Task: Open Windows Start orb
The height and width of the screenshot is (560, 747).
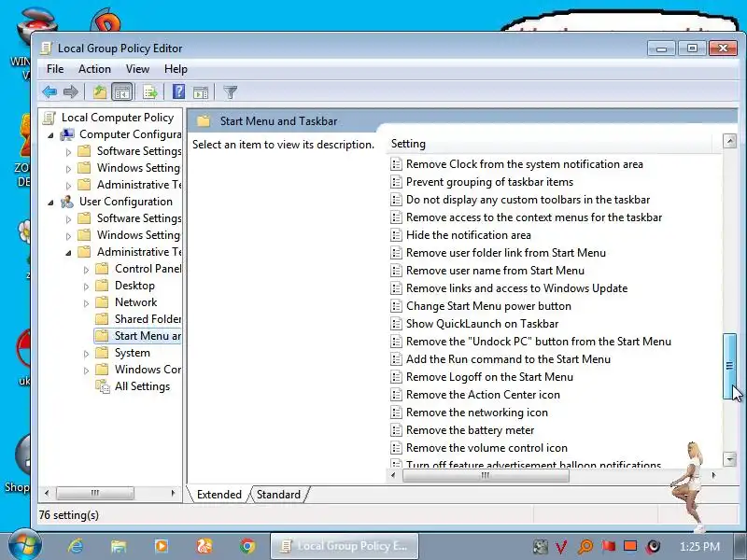Action: (24, 545)
